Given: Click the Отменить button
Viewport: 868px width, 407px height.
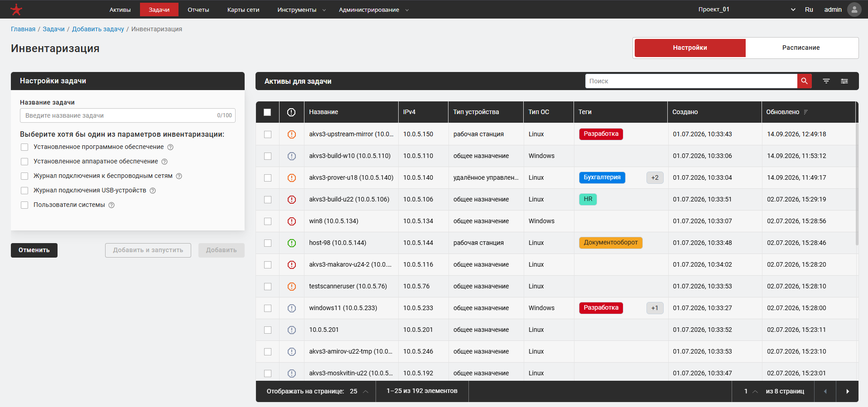Looking at the screenshot, I should click(34, 250).
